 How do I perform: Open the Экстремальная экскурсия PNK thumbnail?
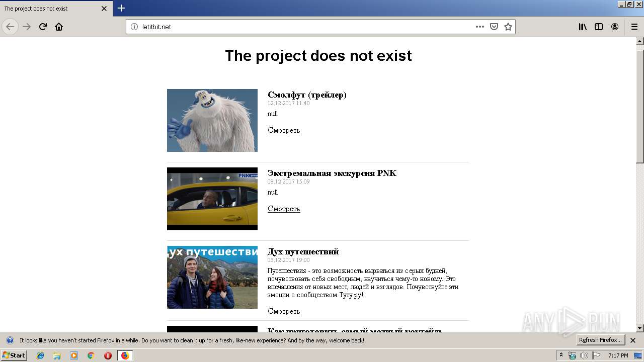[212, 199]
